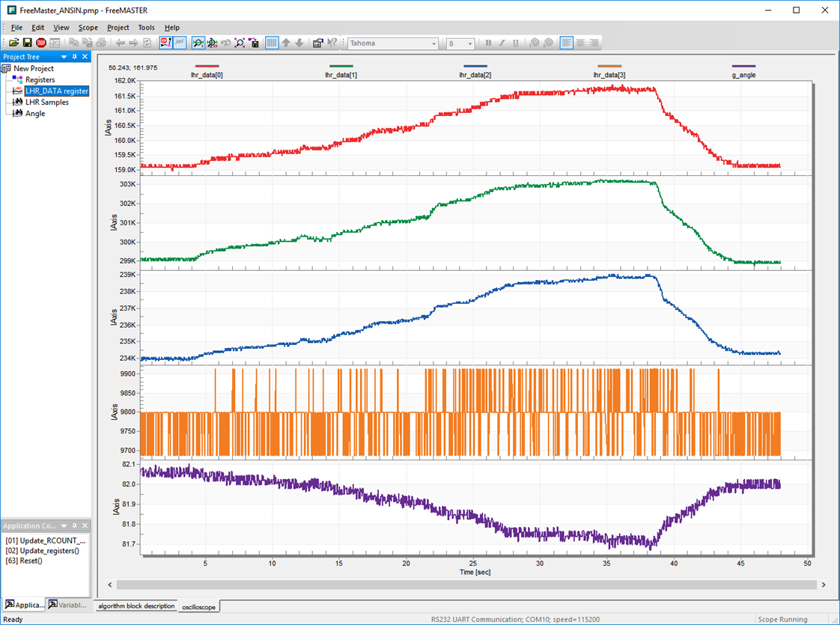Toggle Bold formatting
The height and width of the screenshot is (625, 840).
[x=488, y=43]
